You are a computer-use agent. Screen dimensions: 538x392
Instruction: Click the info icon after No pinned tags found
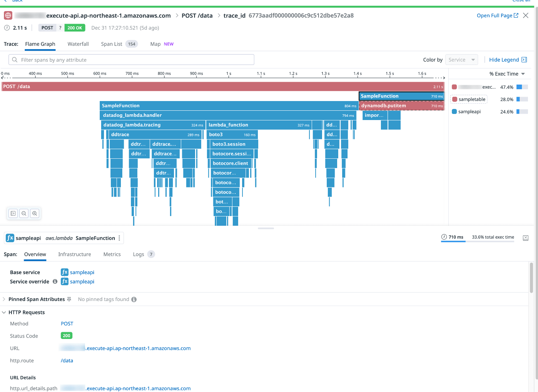[134, 299]
